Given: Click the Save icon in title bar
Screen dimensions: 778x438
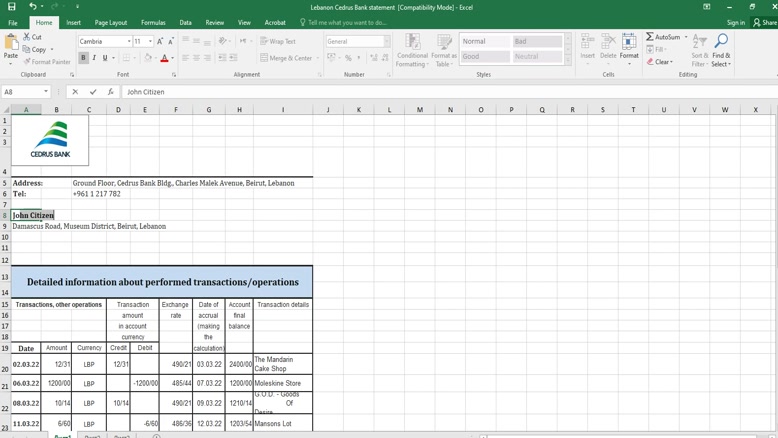Looking at the screenshot, I should click(12, 7).
